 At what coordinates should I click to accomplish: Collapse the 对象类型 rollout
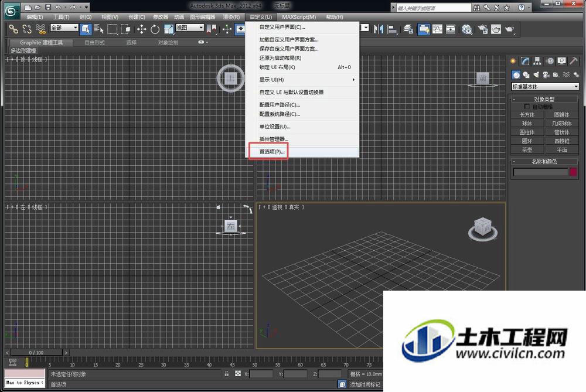tap(544, 99)
